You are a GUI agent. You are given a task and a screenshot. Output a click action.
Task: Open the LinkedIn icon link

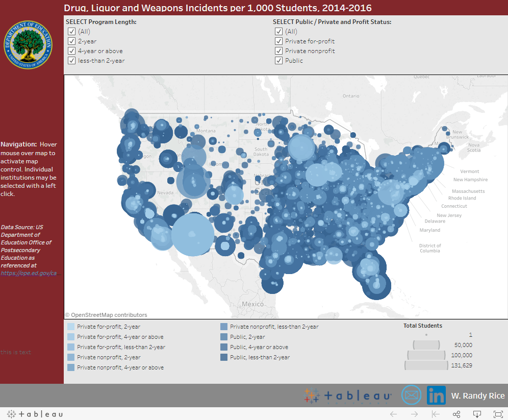436,396
